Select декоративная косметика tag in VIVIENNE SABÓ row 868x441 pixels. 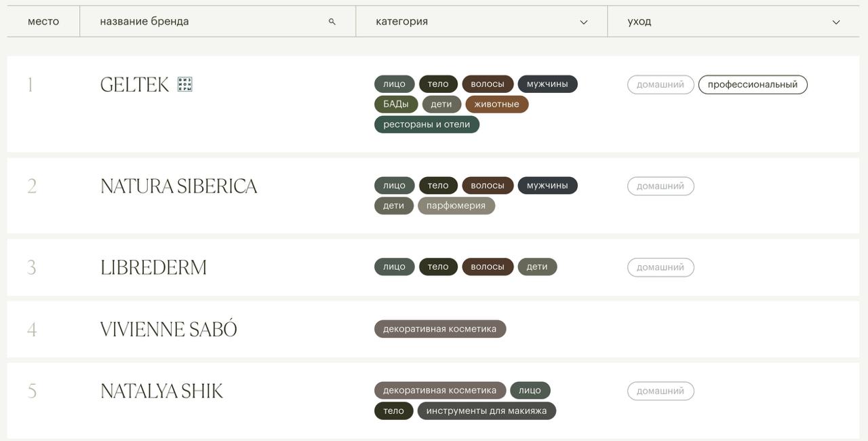click(x=440, y=329)
